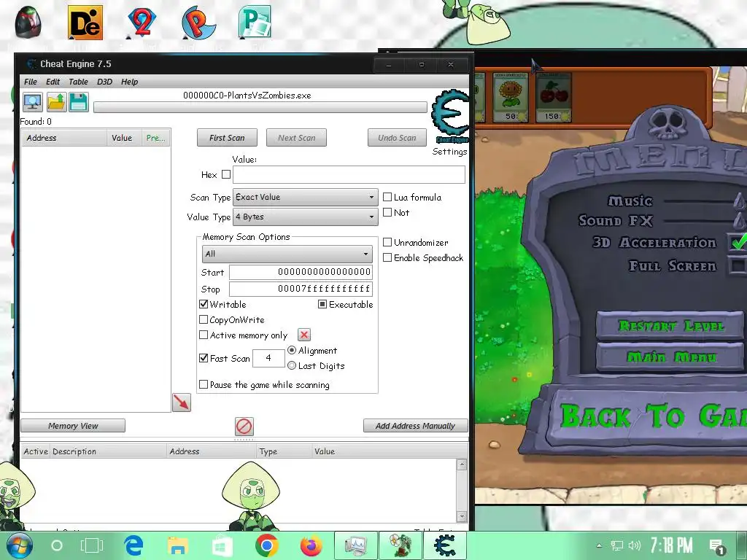Open the Help menu
Screen dimensions: 747x560
click(130, 82)
